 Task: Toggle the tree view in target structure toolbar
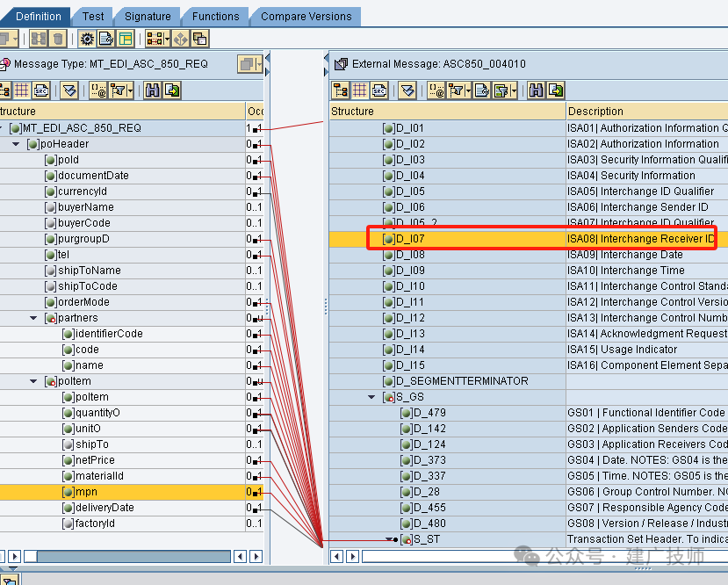(341, 90)
